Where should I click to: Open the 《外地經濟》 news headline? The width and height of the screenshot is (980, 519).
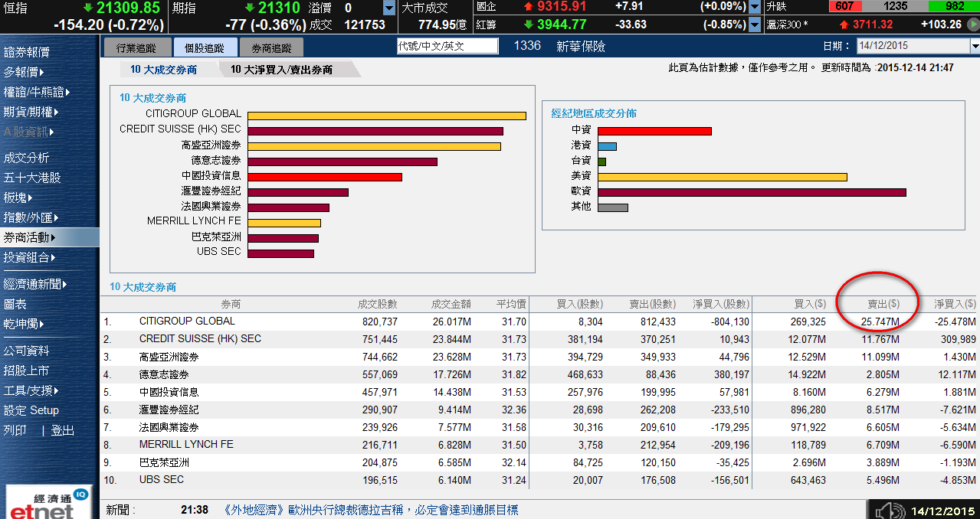tap(372, 509)
